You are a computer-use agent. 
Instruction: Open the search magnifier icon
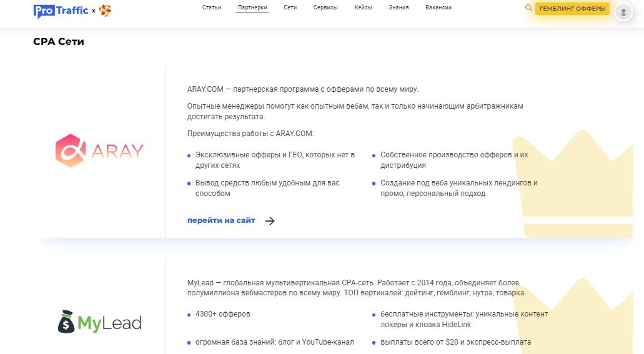(528, 7)
